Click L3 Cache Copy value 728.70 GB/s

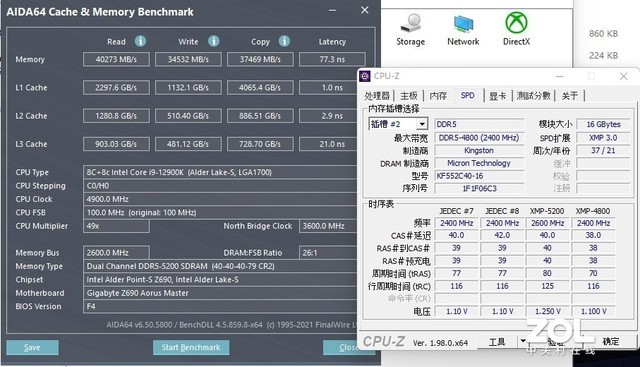pos(260,144)
